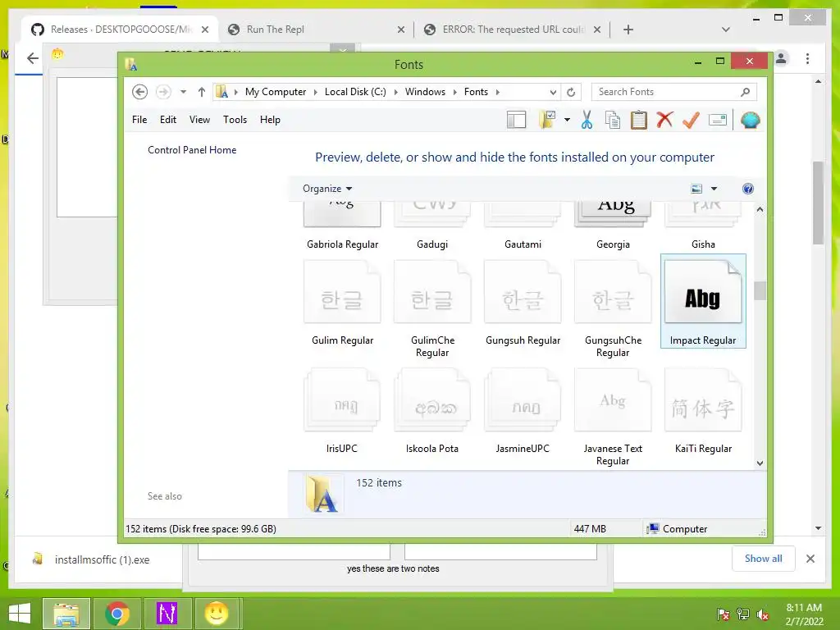Open the purple N app on taskbar
This screenshot has width=840, height=630.
pos(167,614)
